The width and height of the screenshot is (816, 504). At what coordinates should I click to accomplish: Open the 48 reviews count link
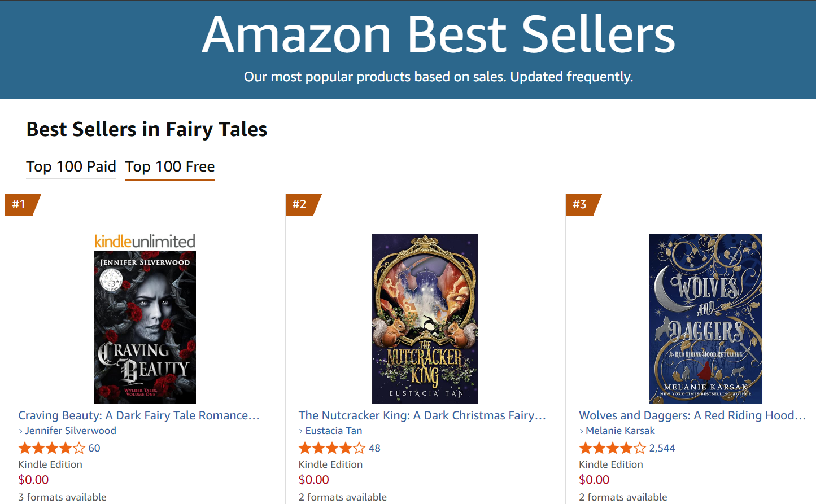[x=374, y=448]
